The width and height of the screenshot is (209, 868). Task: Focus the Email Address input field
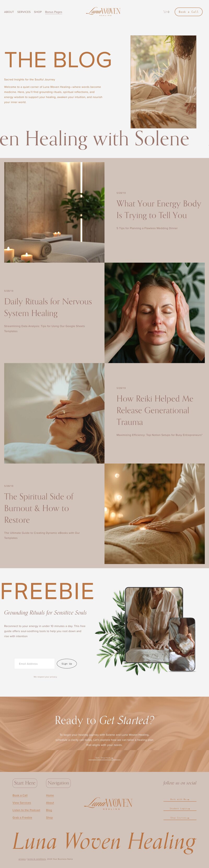(x=34, y=663)
